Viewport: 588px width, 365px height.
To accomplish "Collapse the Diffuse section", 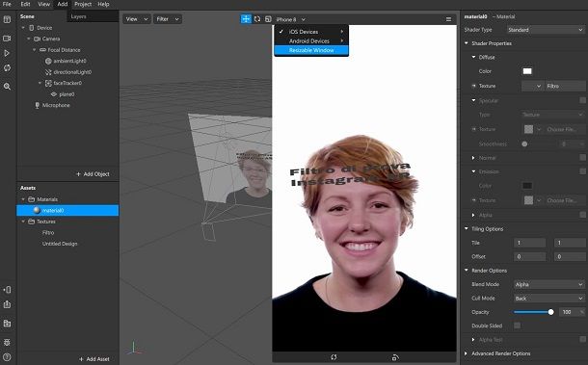I will [x=473, y=58].
